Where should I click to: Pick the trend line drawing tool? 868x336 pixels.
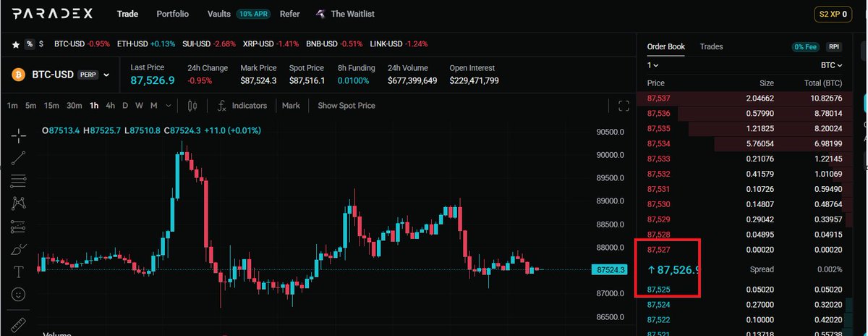coord(19,157)
